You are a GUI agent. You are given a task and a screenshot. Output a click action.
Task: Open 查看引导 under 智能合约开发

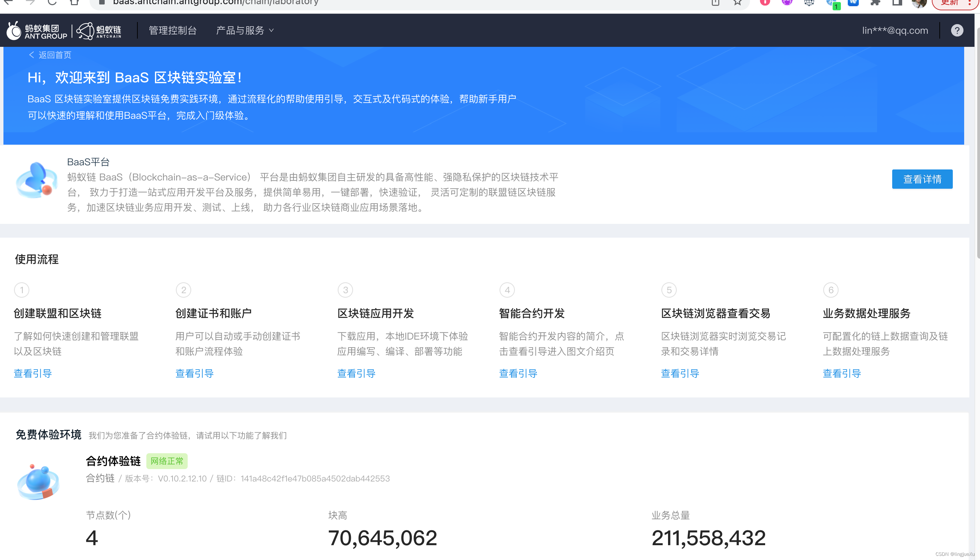[518, 373]
